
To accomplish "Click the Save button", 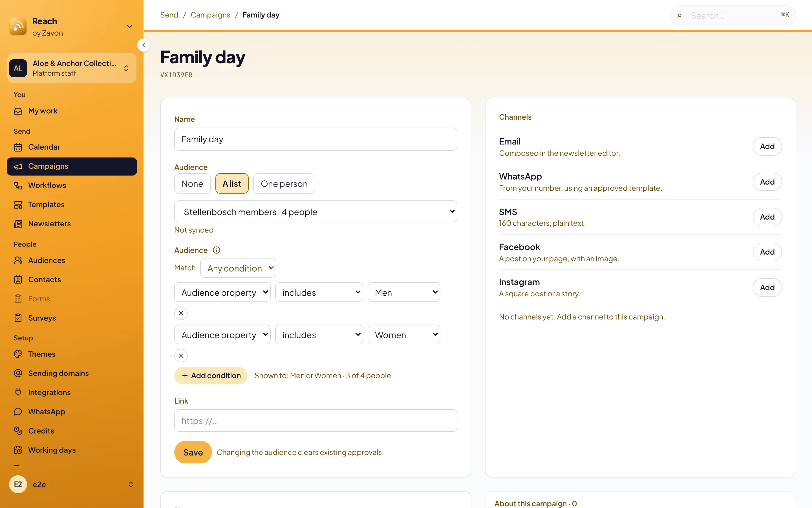I will pyautogui.click(x=193, y=452).
